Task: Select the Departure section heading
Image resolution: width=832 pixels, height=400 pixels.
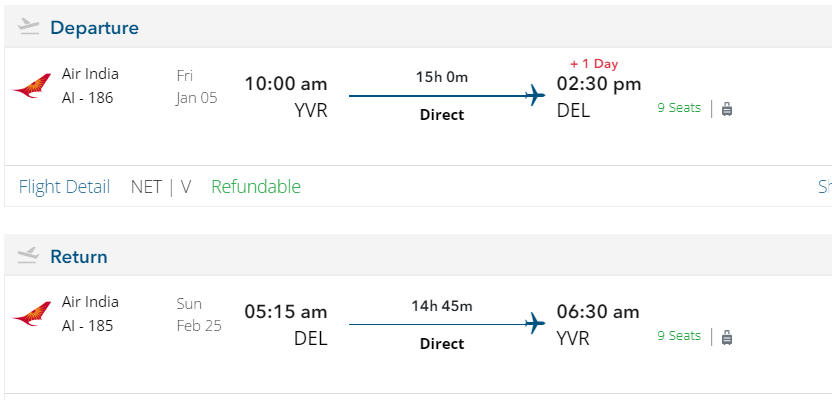Action: [95, 28]
